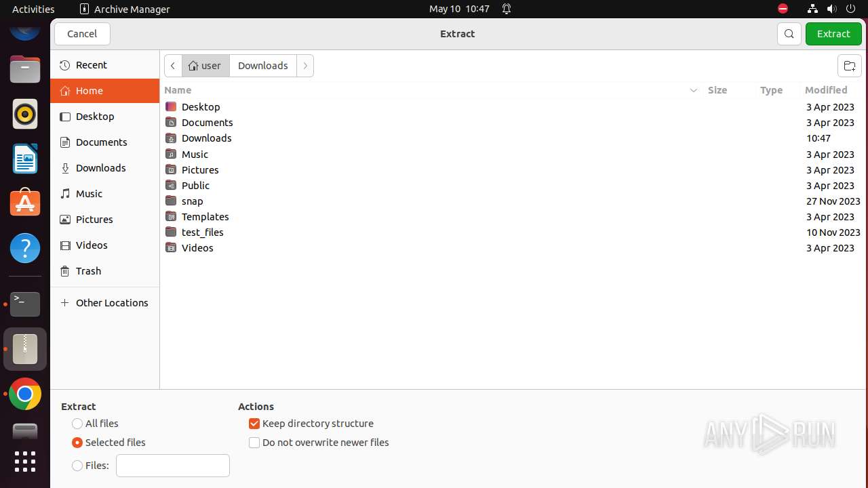Click the Videos folder icon in file list
The image size is (868, 488).
pyautogui.click(x=171, y=247)
